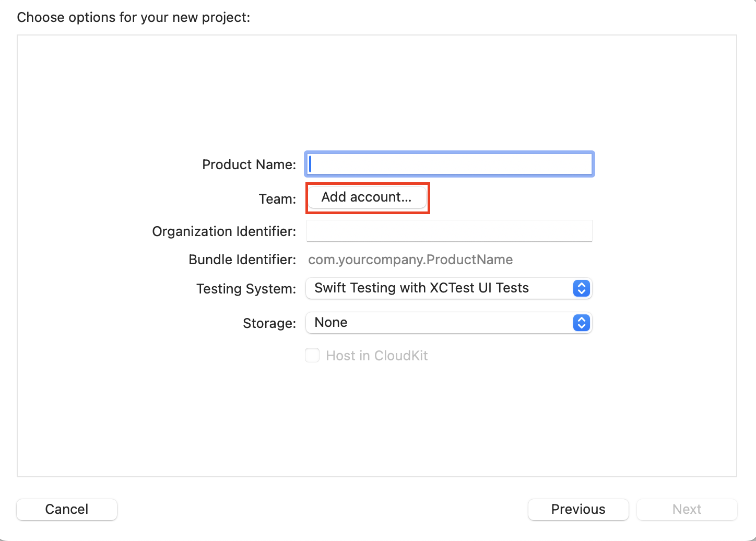The height and width of the screenshot is (541, 756).
Task: Click the com.yourcompany.ProductName bundle identifier text
Action: click(x=410, y=260)
